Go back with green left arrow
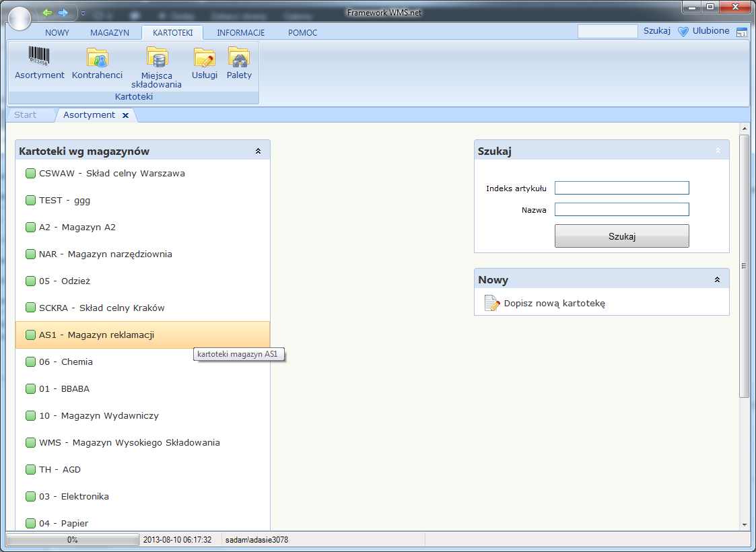The height and width of the screenshot is (552, 756). tap(47, 13)
